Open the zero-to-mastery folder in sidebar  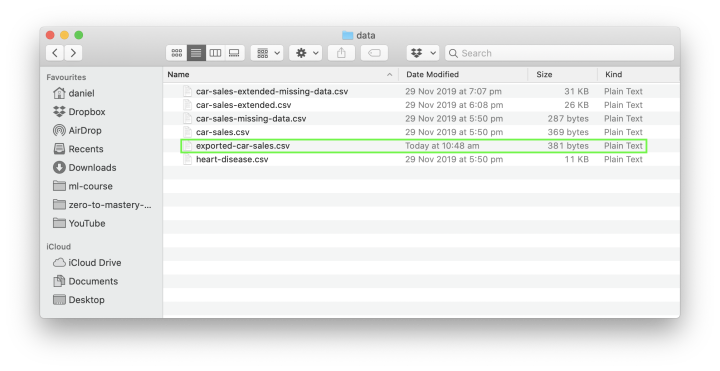(x=102, y=205)
